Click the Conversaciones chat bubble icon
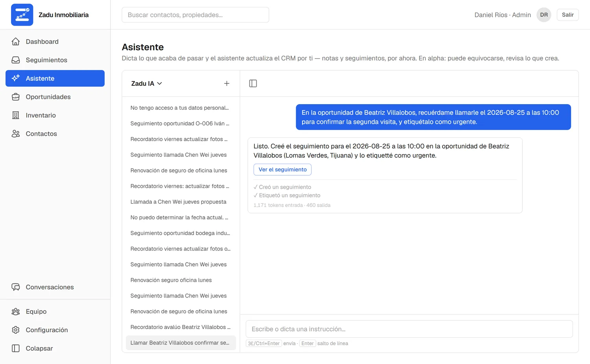590x364 pixels. coord(16,287)
